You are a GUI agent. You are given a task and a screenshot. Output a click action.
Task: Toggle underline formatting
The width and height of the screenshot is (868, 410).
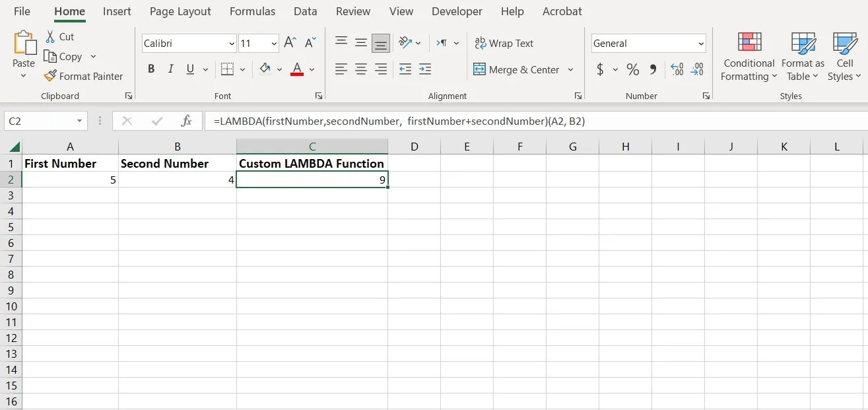coord(189,69)
